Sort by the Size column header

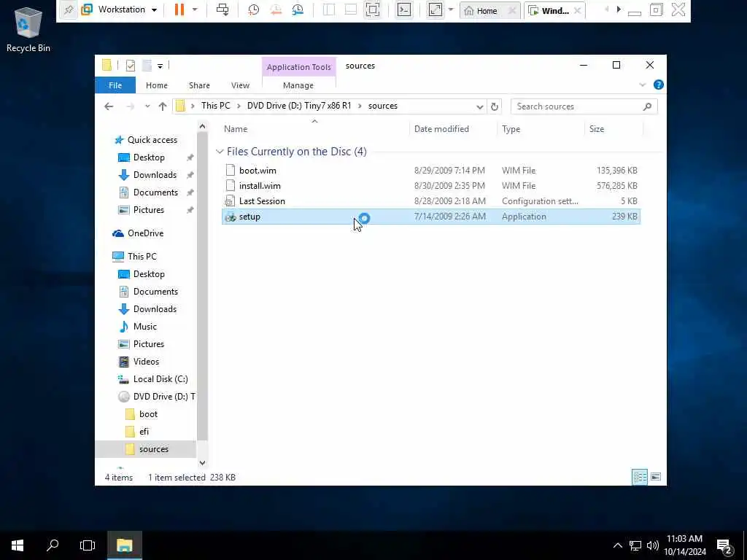coord(614,129)
